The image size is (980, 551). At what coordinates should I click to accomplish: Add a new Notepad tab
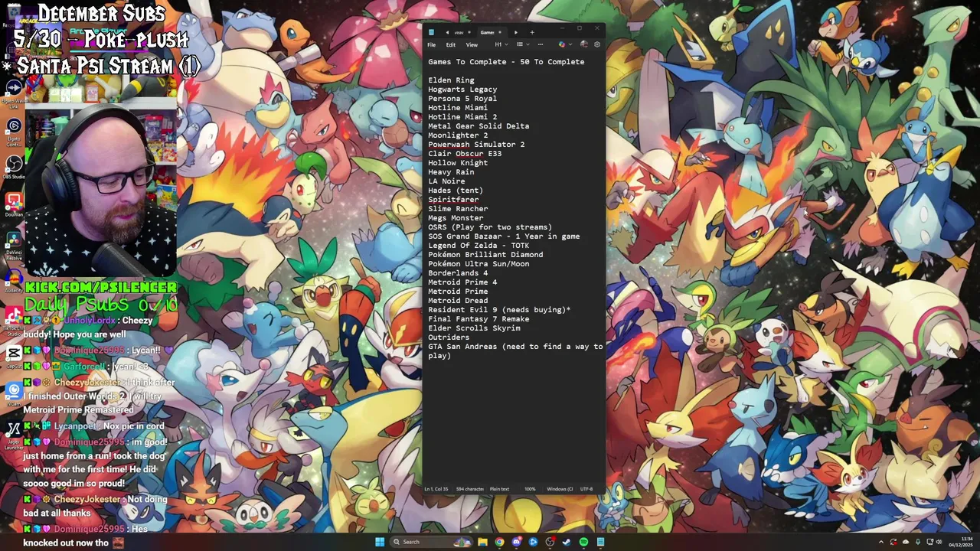pyautogui.click(x=532, y=32)
